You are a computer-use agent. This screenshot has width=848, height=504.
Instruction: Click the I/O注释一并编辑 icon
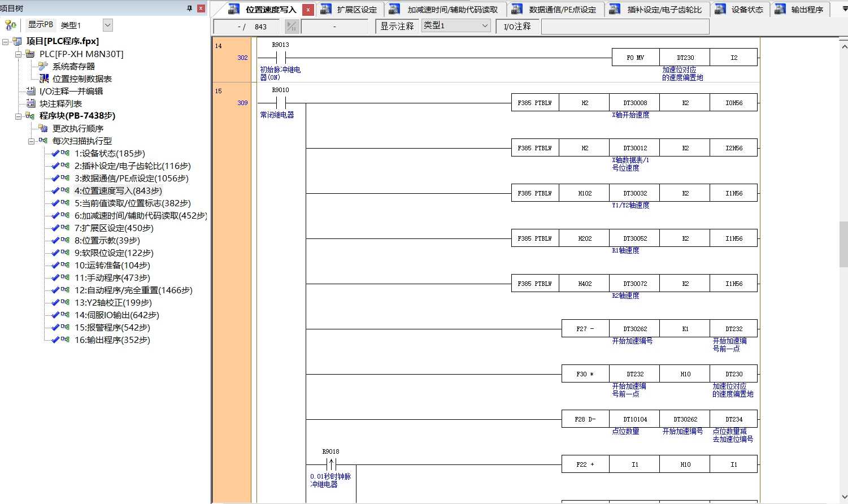[x=31, y=91]
